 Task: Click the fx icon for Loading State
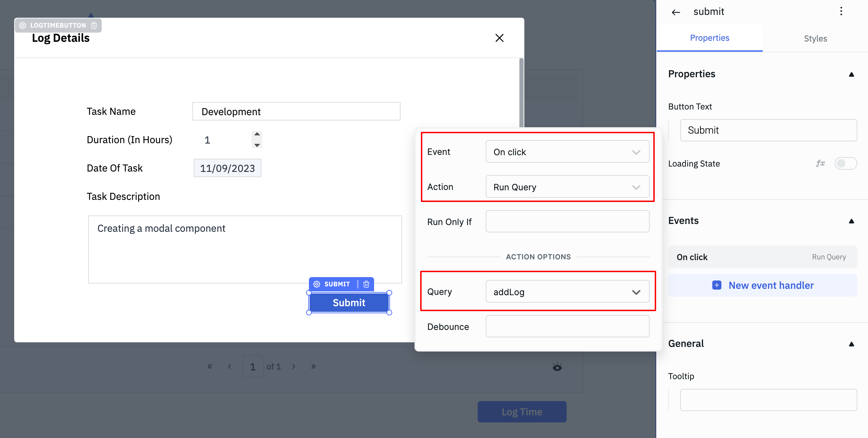point(820,163)
